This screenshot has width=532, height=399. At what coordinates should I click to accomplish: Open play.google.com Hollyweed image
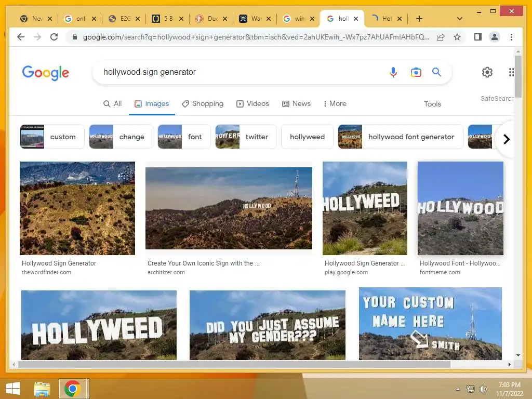click(x=365, y=208)
